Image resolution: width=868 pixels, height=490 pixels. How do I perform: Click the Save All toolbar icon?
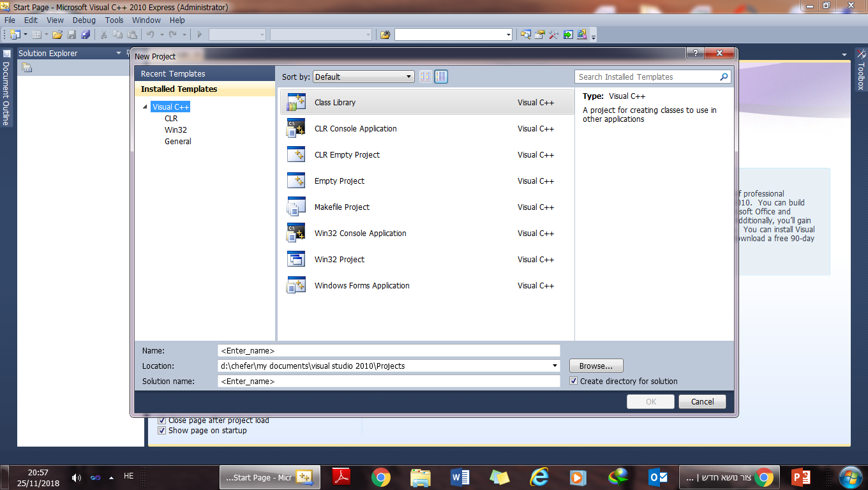pyautogui.click(x=85, y=34)
